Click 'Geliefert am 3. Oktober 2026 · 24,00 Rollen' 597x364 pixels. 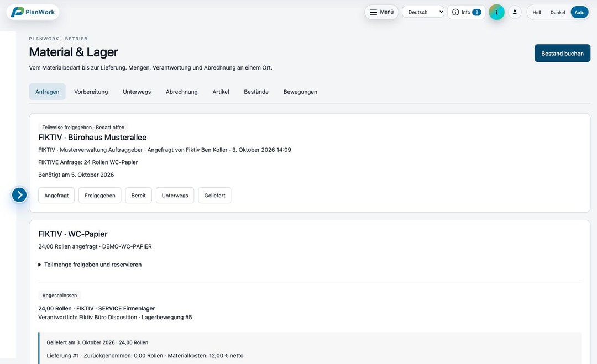(x=97, y=342)
